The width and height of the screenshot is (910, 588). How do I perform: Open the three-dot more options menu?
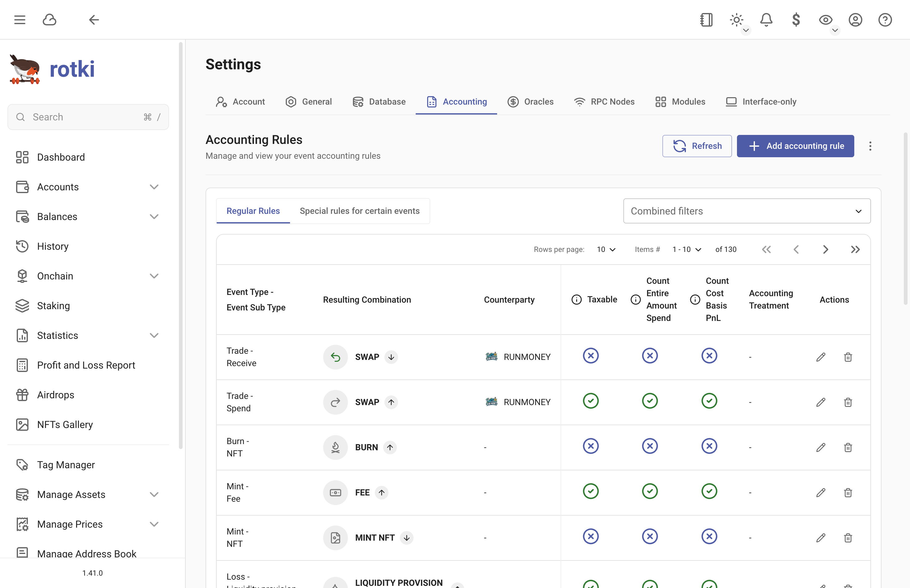(x=870, y=146)
